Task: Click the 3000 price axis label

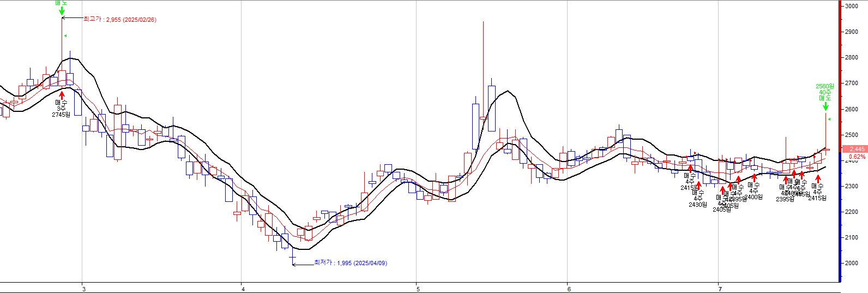Action: click(x=852, y=6)
